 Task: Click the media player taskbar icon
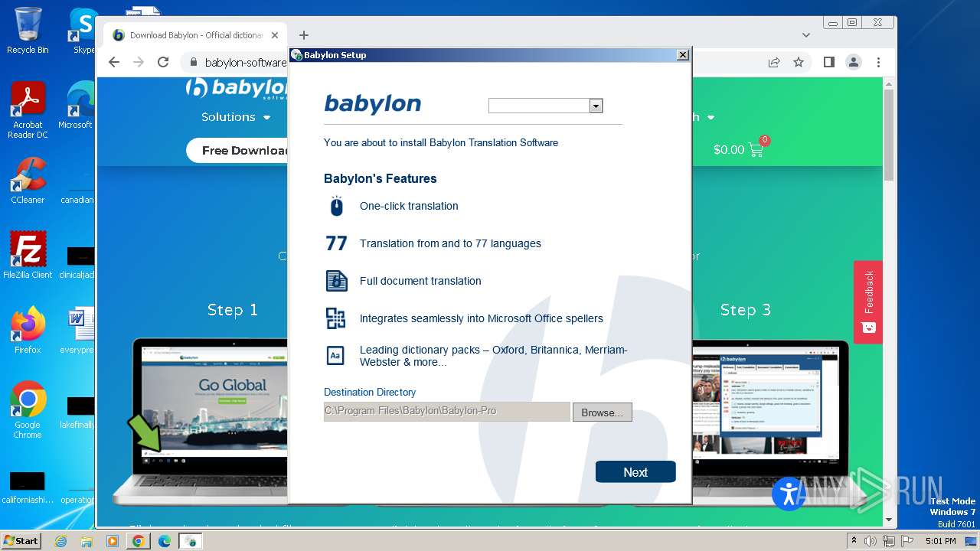tap(113, 541)
